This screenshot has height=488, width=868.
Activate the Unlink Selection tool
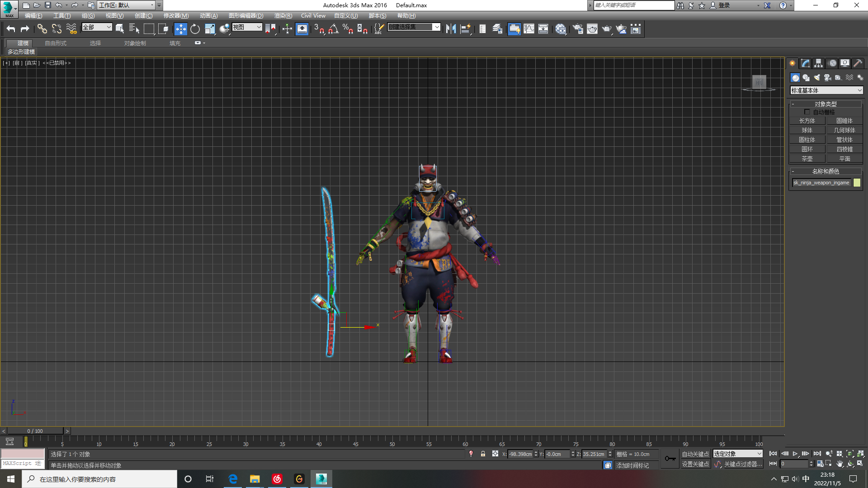pos(57,29)
